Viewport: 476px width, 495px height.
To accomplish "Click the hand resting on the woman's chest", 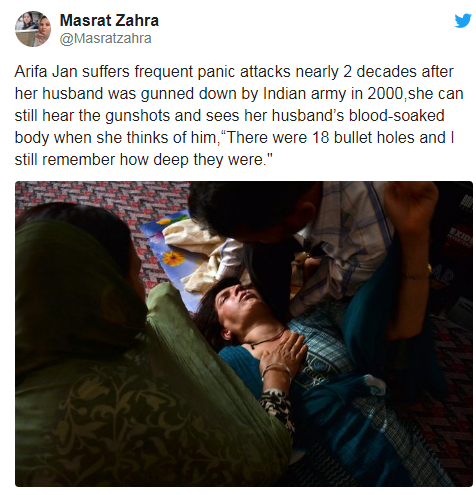I will (x=284, y=352).
